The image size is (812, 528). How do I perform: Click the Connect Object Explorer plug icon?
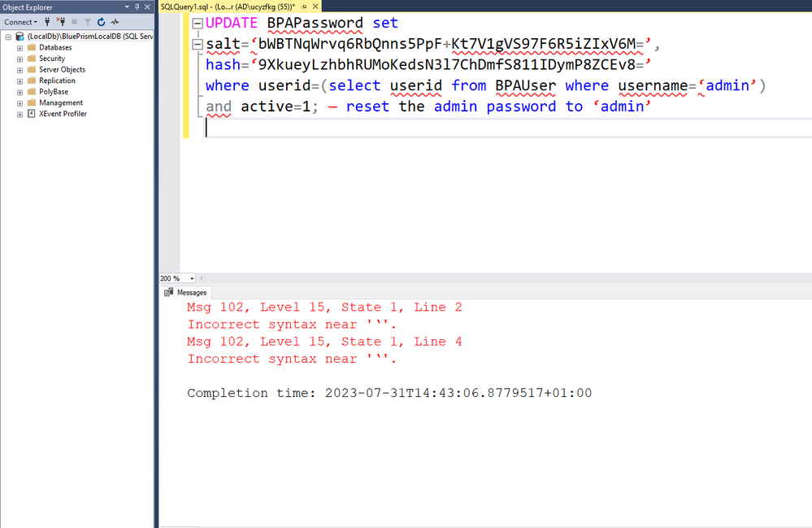(47, 22)
